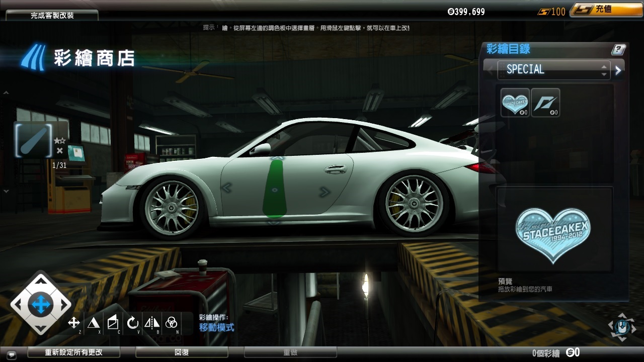Delete the layer with the X icon
This screenshot has width=644, height=362.
60,150
